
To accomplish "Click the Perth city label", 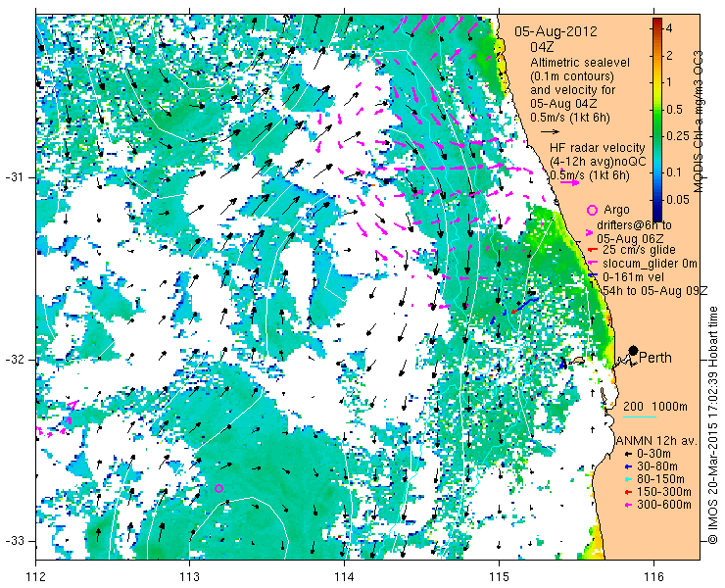I will [x=655, y=358].
